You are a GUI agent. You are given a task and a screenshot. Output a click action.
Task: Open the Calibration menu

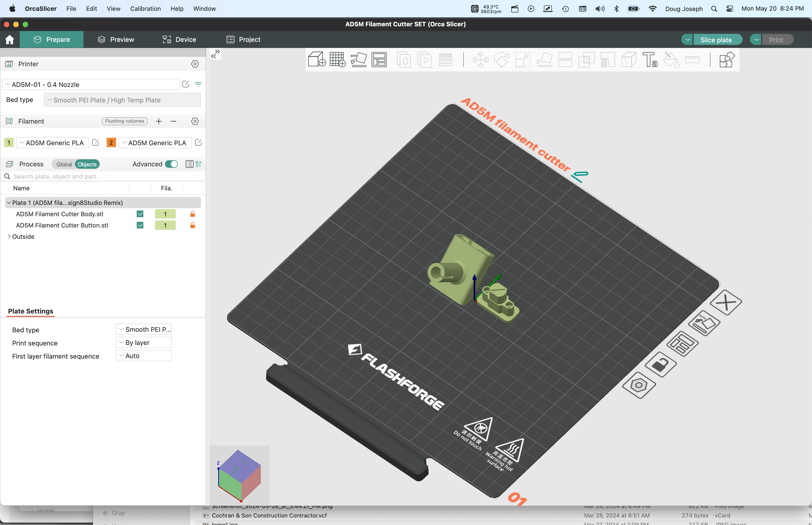tap(145, 8)
